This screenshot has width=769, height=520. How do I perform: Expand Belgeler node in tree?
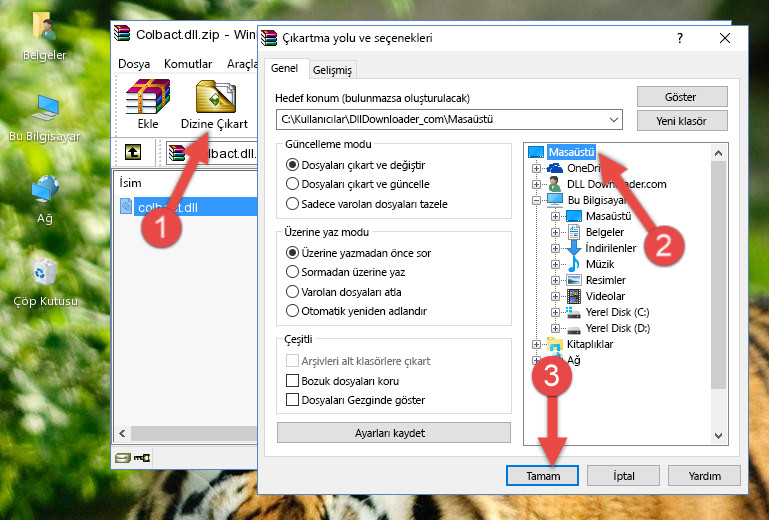pyautogui.click(x=555, y=232)
